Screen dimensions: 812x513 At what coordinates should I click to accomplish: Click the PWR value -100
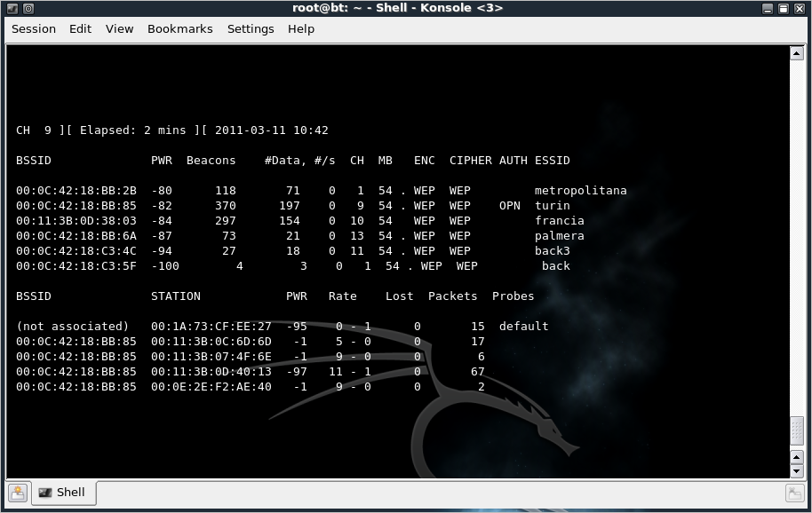[x=165, y=265]
